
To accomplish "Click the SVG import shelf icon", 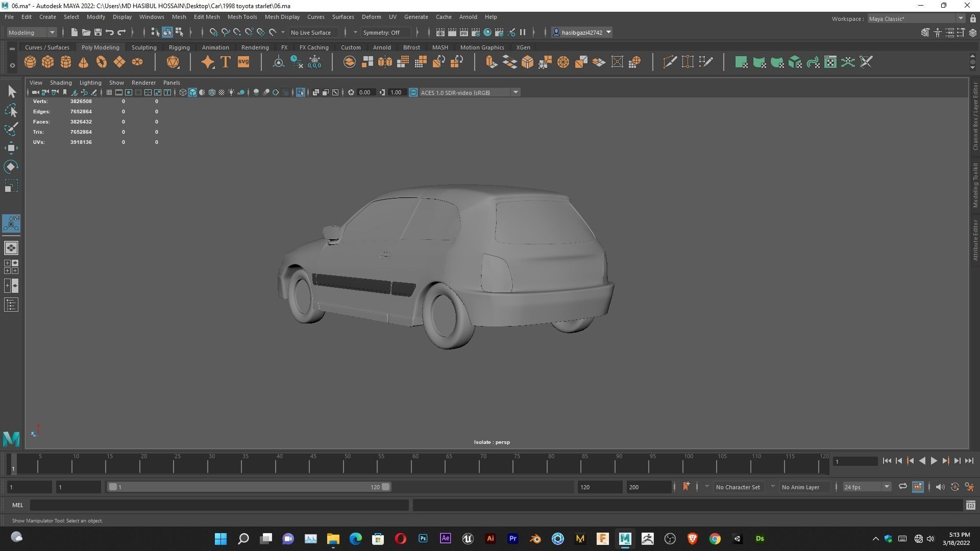I will (x=243, y=62).
